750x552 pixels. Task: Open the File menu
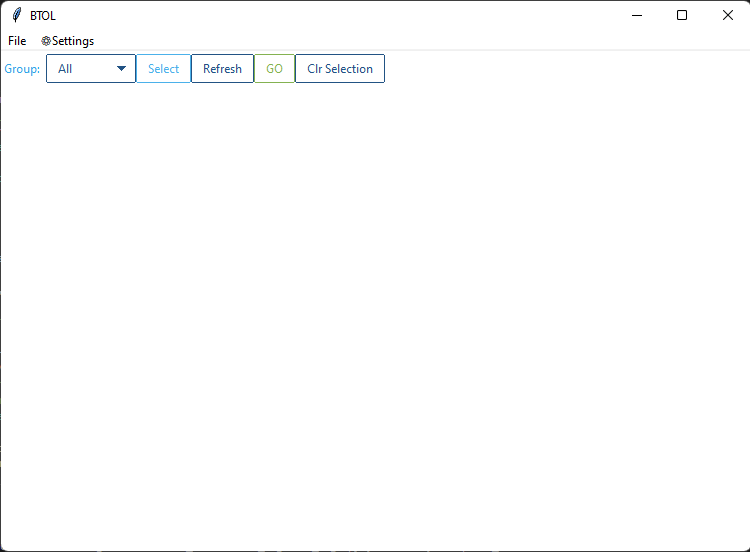click(x=17, y=41)
